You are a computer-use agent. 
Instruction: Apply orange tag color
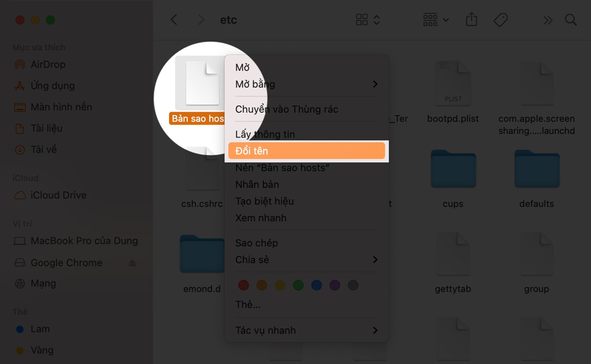(262, 285)
